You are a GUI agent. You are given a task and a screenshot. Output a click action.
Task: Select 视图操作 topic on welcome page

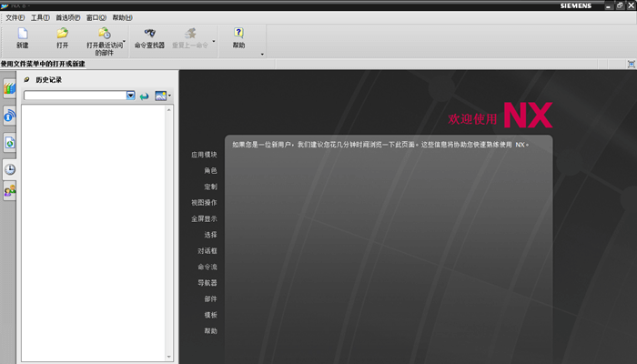tap(204, 203)
